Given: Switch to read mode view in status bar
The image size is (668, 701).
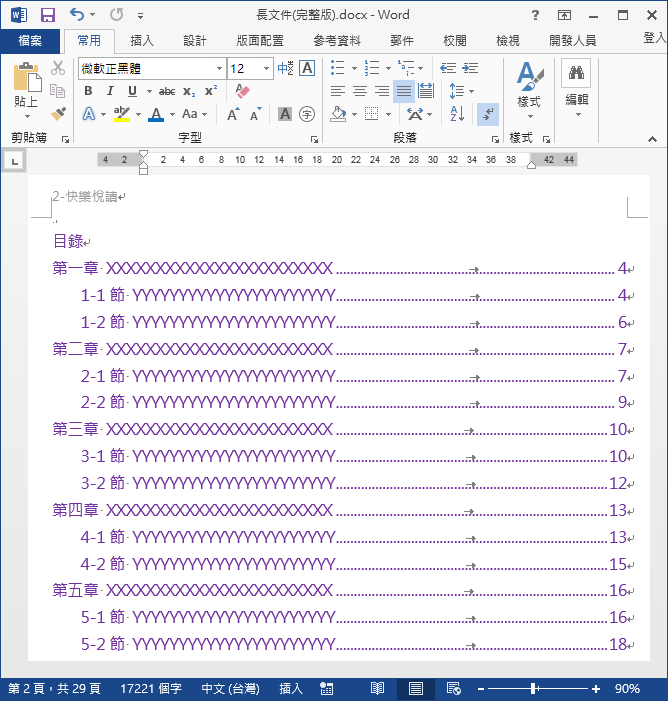Looking at the screenshot, I should point(377,688).
